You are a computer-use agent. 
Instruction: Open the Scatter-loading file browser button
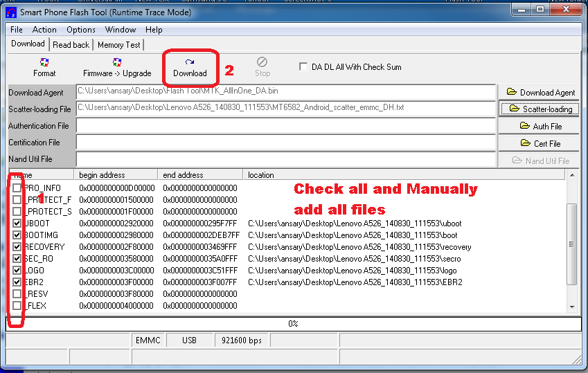539,109
